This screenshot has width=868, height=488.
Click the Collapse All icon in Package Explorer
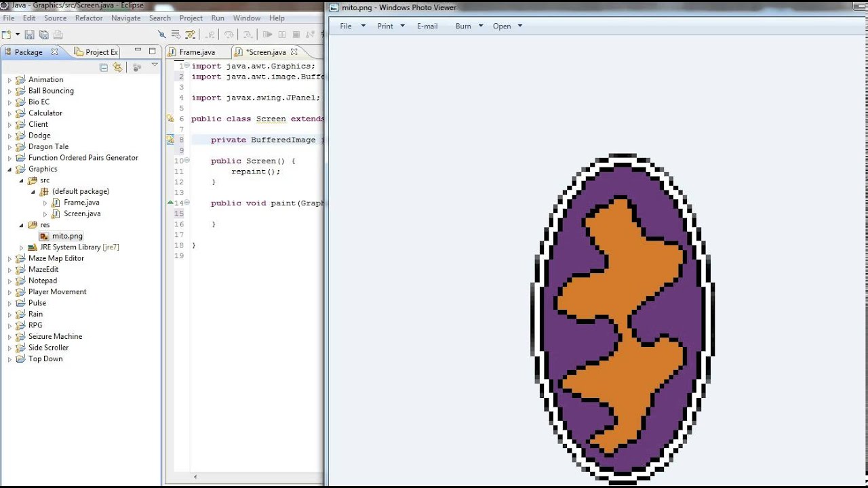pyautogui.click(x=104, y=67)
